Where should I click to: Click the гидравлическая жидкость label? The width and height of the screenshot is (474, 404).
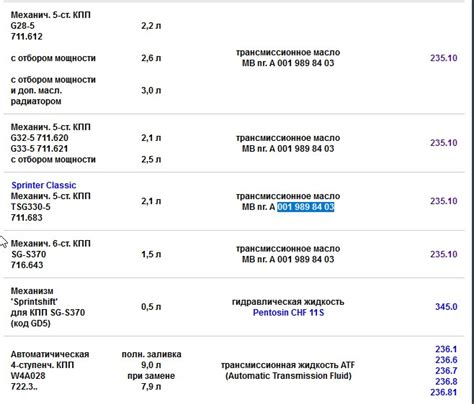click(288, 302)
